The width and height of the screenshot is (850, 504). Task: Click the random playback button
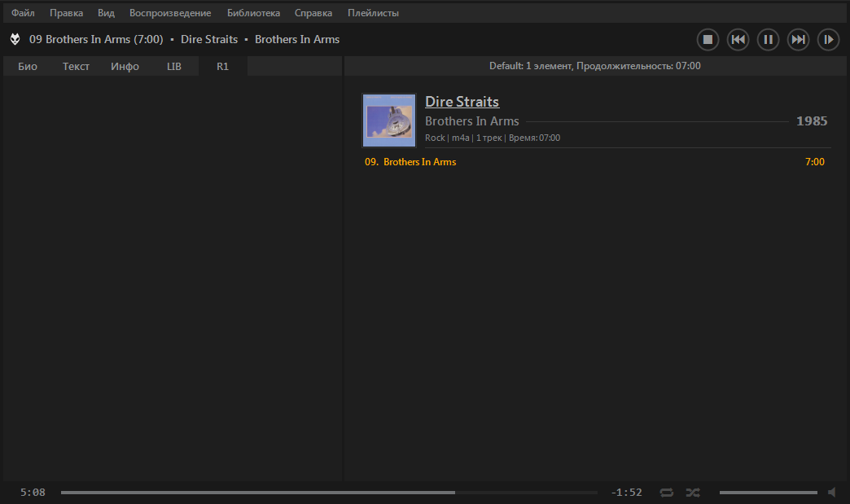pos(828,39)
